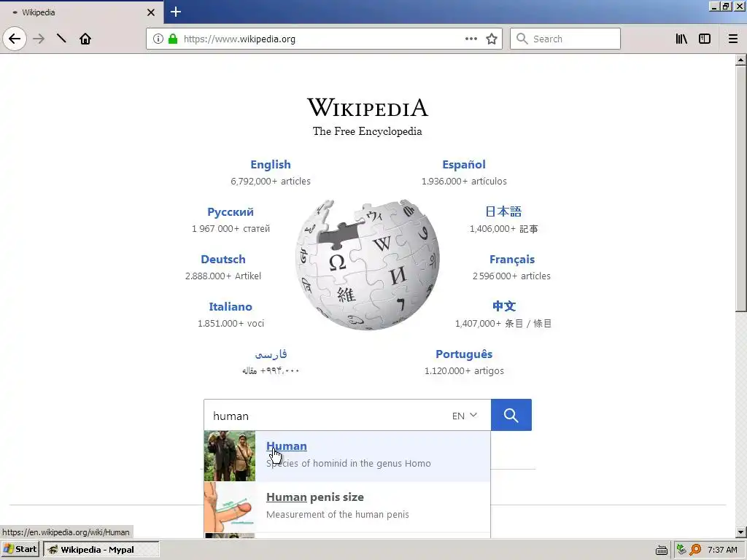Click the magnifier tray icon near clock
747x560 pixels.
point(695,550)
